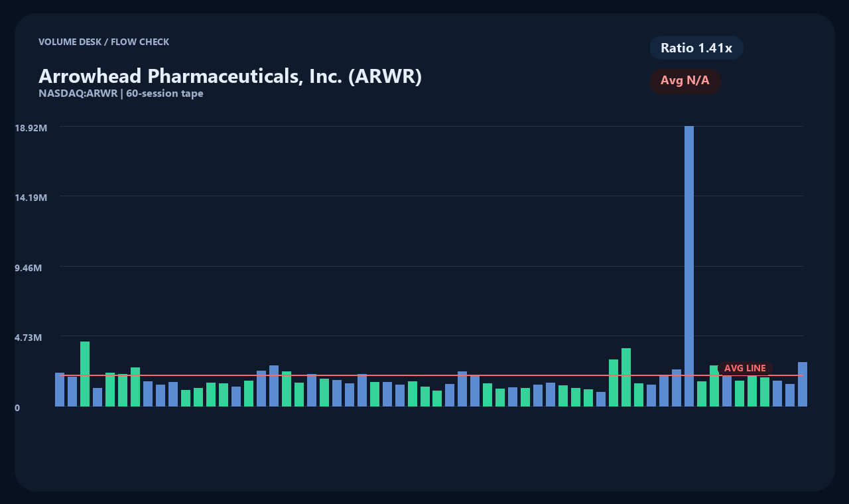
Task: Click the Ratio 1.41x badge
Action: tap(696, 48)
